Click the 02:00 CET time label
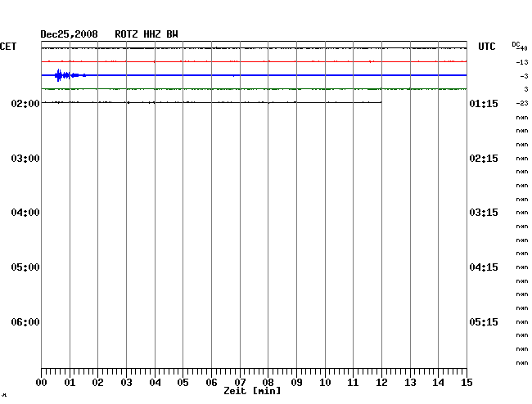 (x=25, y=103)
